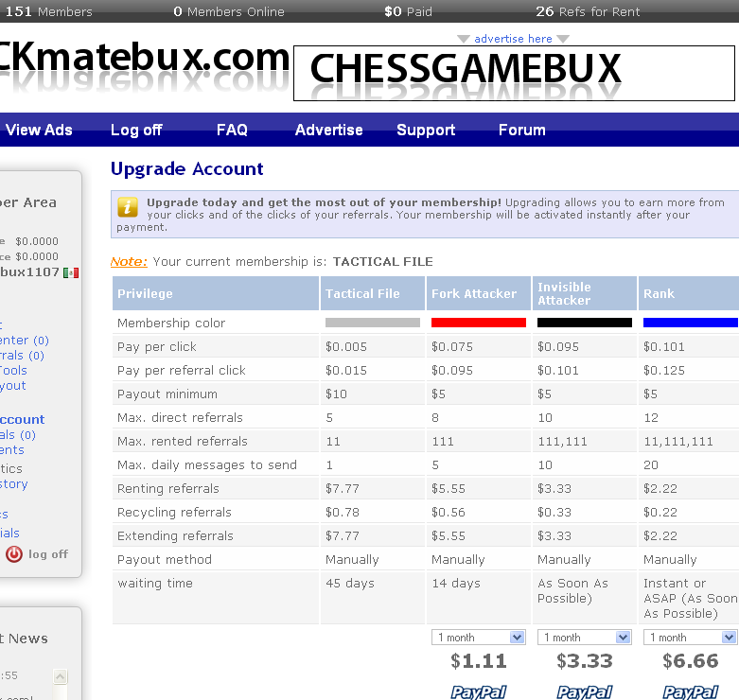Click Rank blue color swatch
This screenshot has width=739, height=700.
click(691, 323)
